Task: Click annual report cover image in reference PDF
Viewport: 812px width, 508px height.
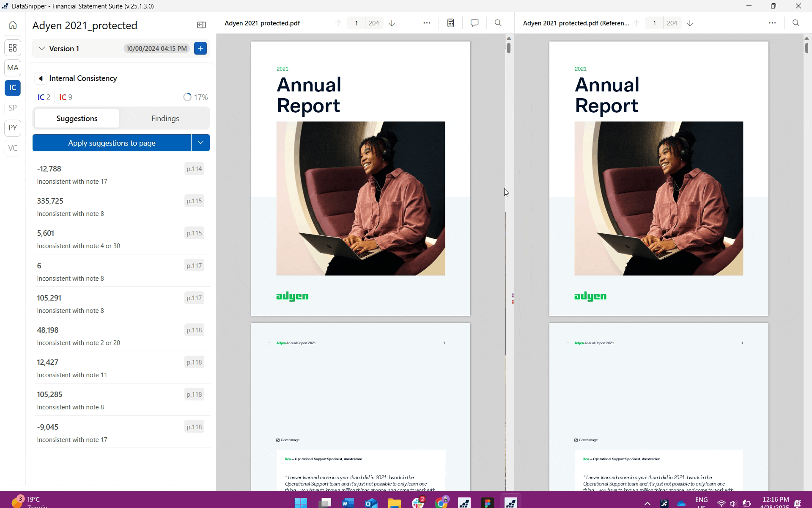Action: click(x=659, y=199)
